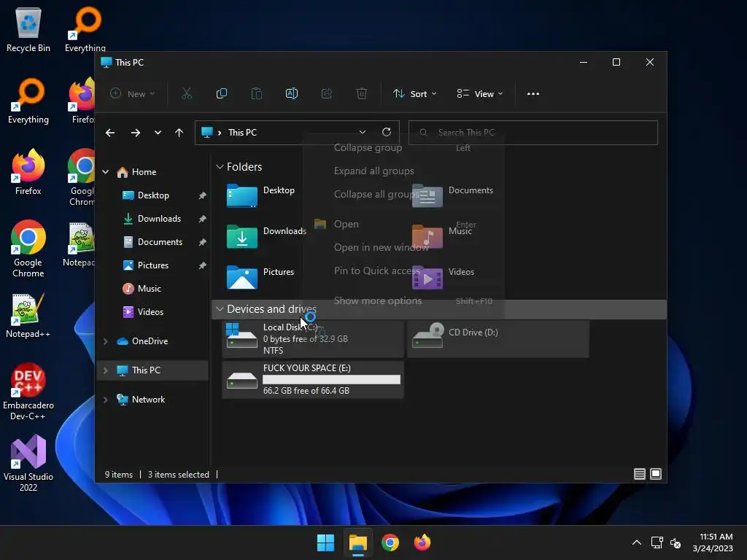This screenshot has height=560, width=747.
Task: Open the View dropdown
Action: point(480,94)
